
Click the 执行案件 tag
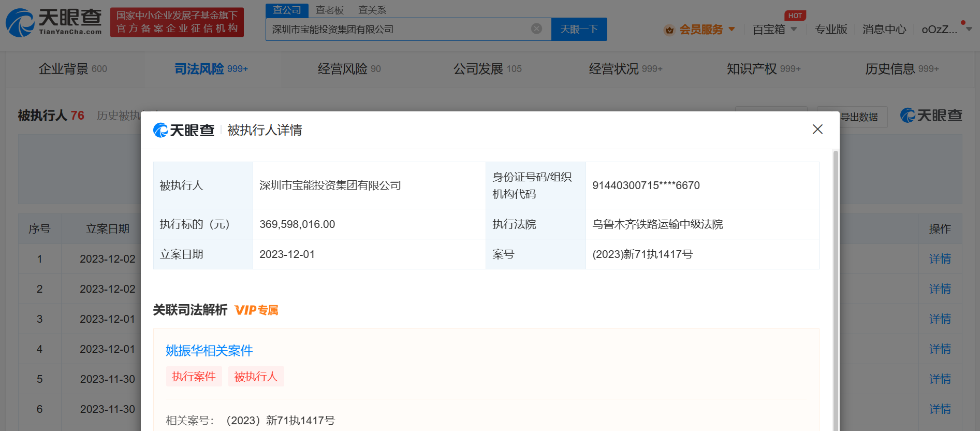(x=194, y=377)
